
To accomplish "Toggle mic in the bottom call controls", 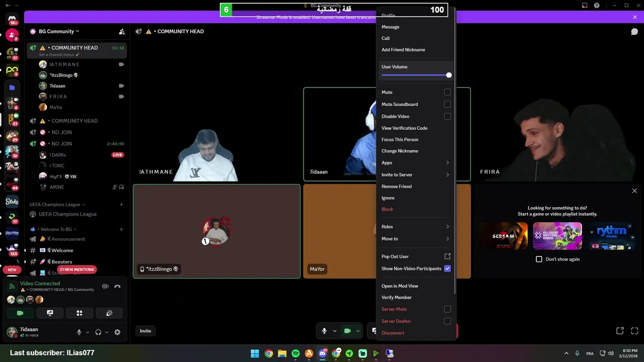I will coord(324,331).
